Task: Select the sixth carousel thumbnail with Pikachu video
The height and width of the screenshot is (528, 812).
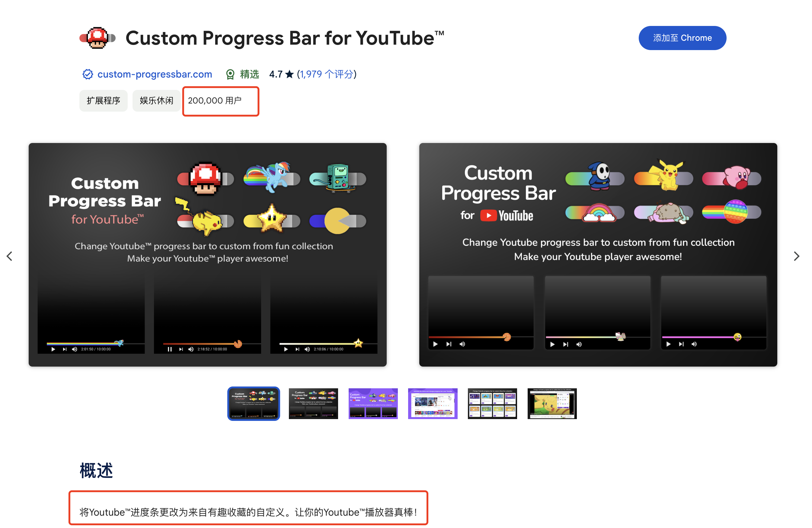Action: coord(552,403)
